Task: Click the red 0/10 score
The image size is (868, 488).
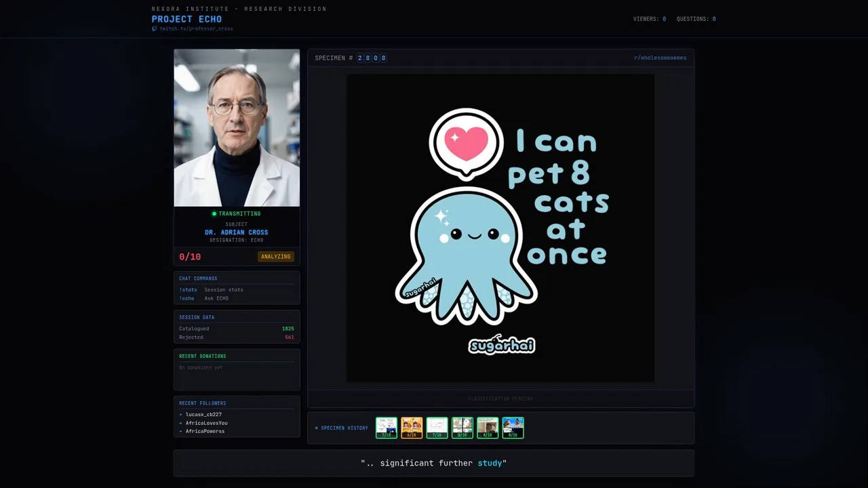Action: 190,257
